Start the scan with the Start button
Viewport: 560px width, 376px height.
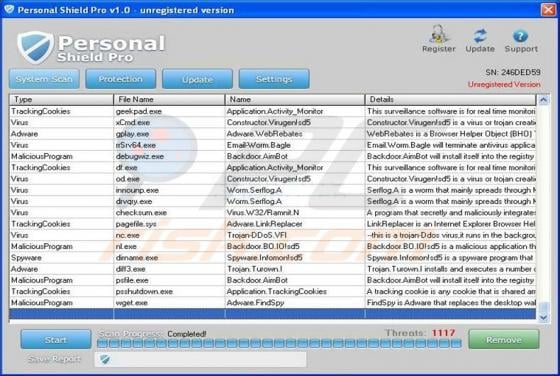pyautogui.click(x=56, y=339)
